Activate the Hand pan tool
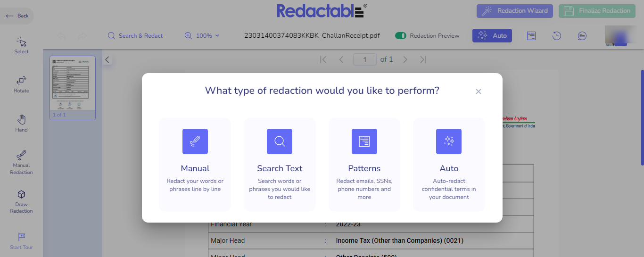644x257 pixels. [21, 124]
